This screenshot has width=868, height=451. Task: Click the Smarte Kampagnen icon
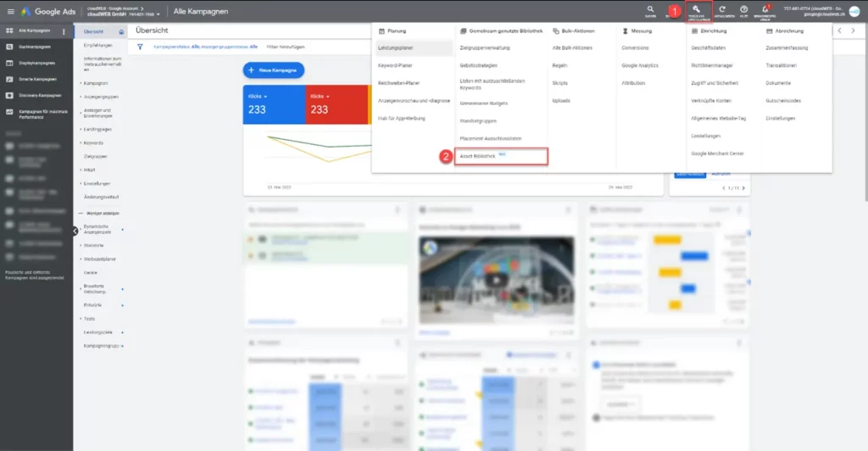pos(9,79)
